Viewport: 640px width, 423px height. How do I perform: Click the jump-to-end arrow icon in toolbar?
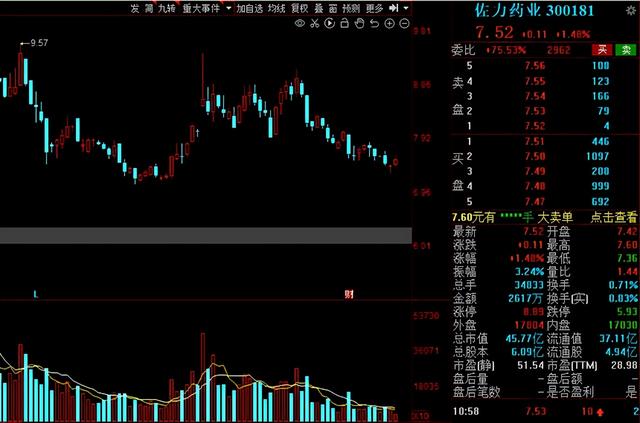pos(393,8)
